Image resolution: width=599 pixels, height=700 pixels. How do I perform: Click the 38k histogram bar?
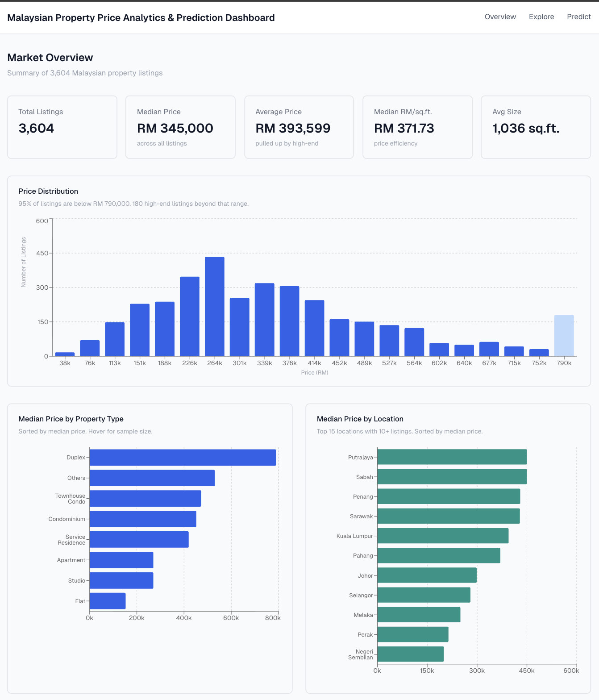(x=65, y=354)
